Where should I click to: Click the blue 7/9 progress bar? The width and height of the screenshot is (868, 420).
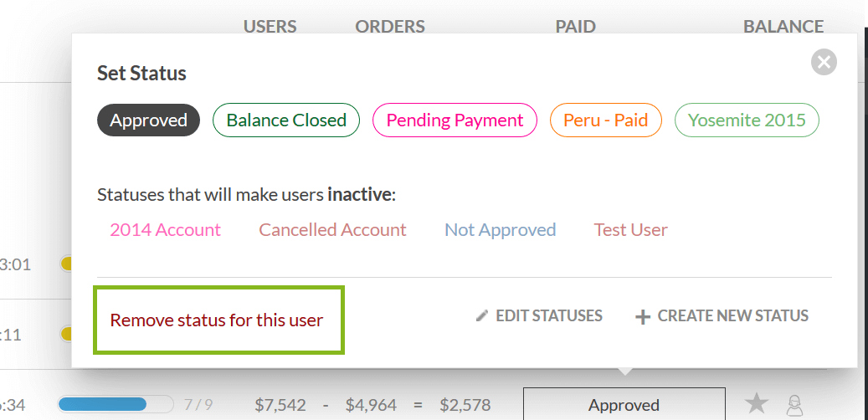click(x=116, y=405)
